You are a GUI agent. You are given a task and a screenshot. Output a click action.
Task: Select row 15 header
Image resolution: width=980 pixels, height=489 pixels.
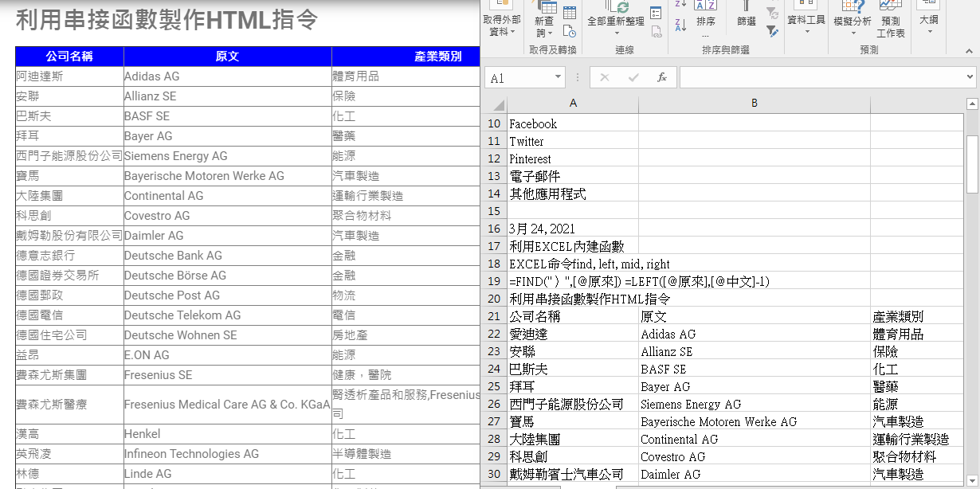tap(495, 211)
